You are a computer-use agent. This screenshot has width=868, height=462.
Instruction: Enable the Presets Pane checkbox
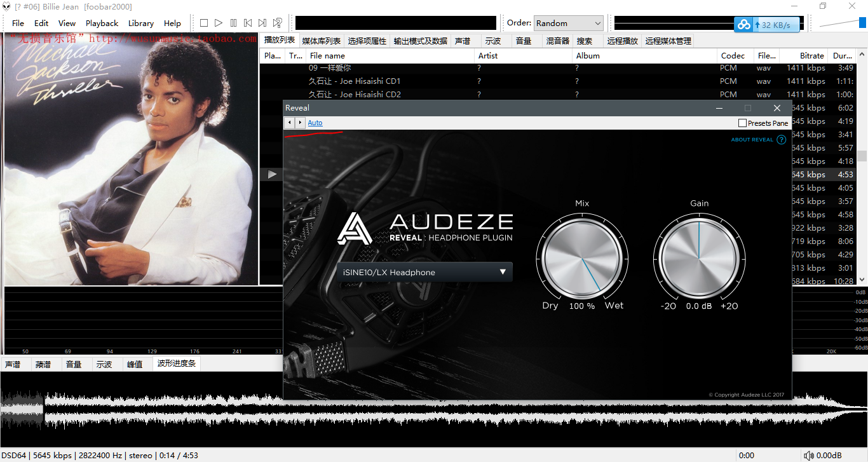click(x=743, y=123)
